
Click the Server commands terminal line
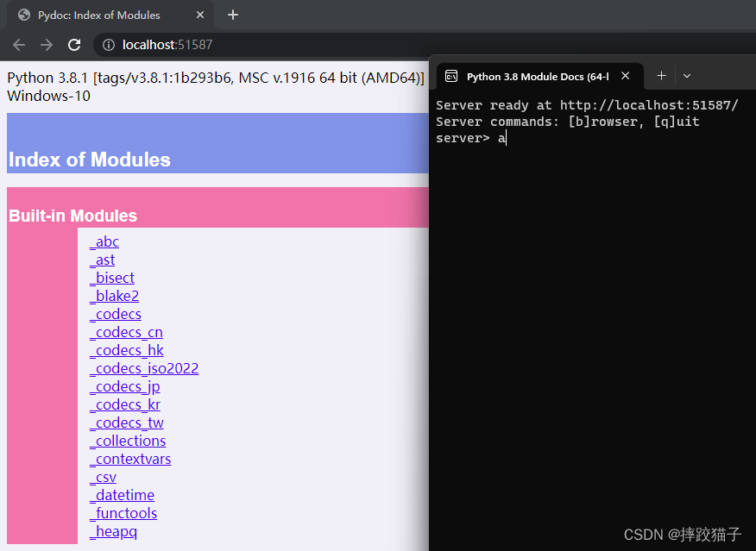click(568, 122)
